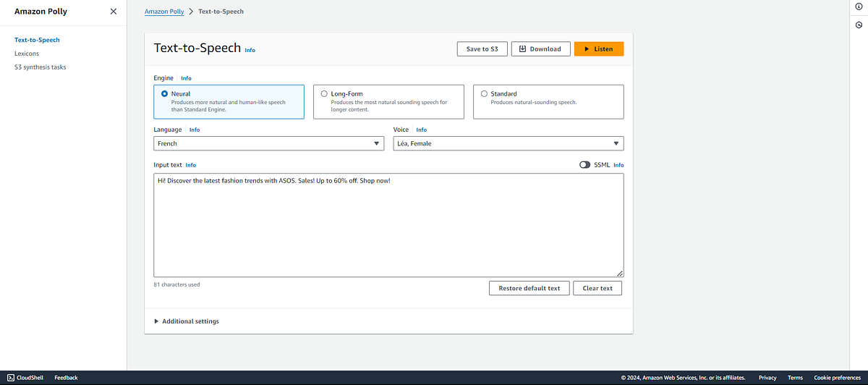This screenshot has width=868, height=385.
Task: Click the orange Listen button
Action: 599,49
